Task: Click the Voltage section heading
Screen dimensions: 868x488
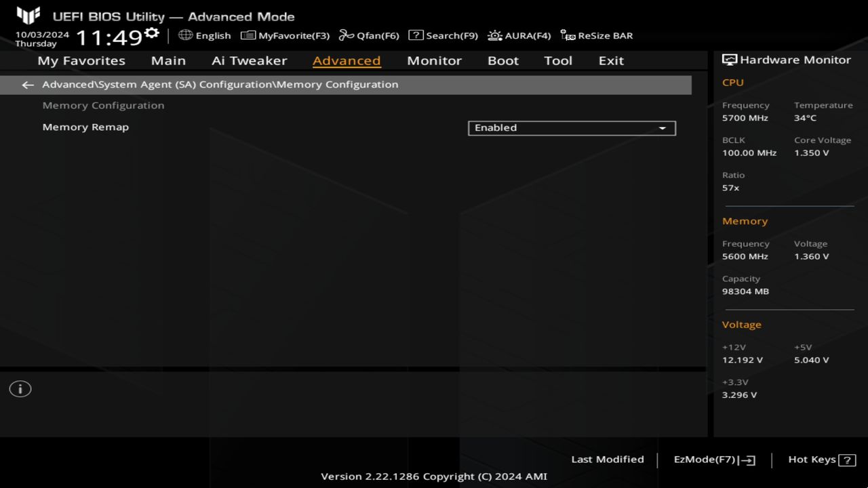Action: [x=741, y=325]
